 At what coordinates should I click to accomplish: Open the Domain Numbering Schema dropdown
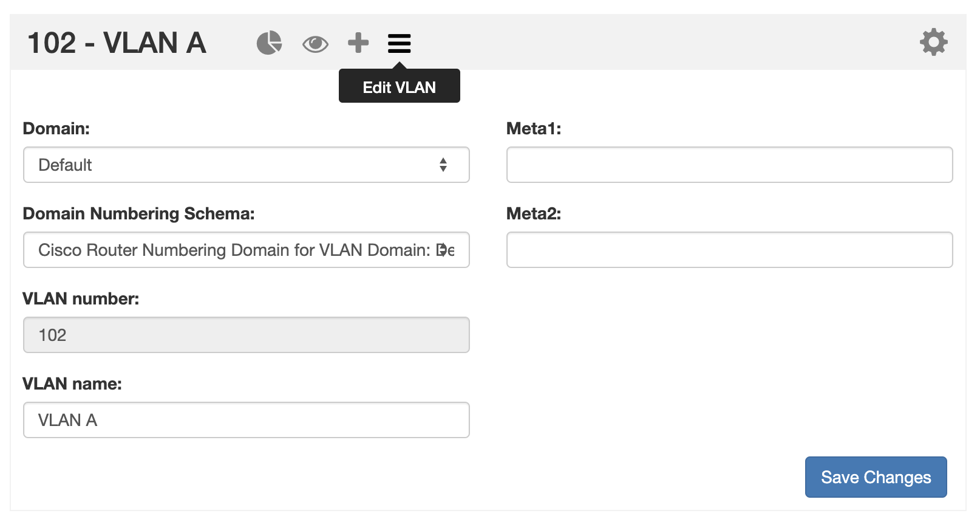click(x=246, y=250)
